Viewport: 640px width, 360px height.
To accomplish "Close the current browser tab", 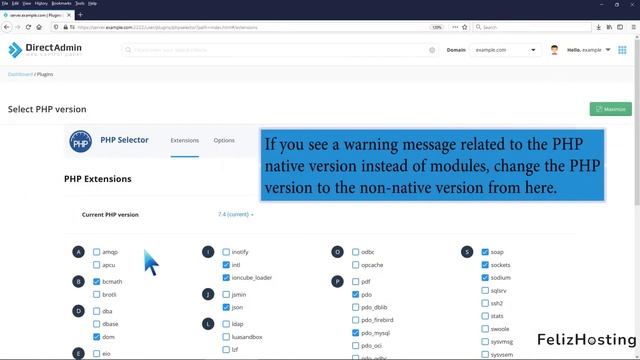I will pos(69,15).
